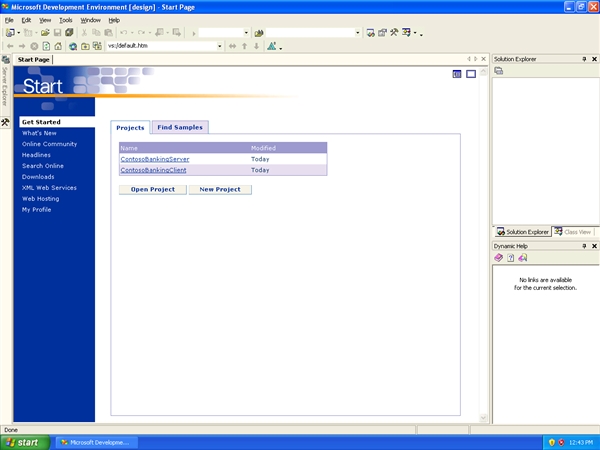Open the Server Explorer side tab icon
Image resolution: width=600 pixels, height=450 pixels.
[5, 60]
